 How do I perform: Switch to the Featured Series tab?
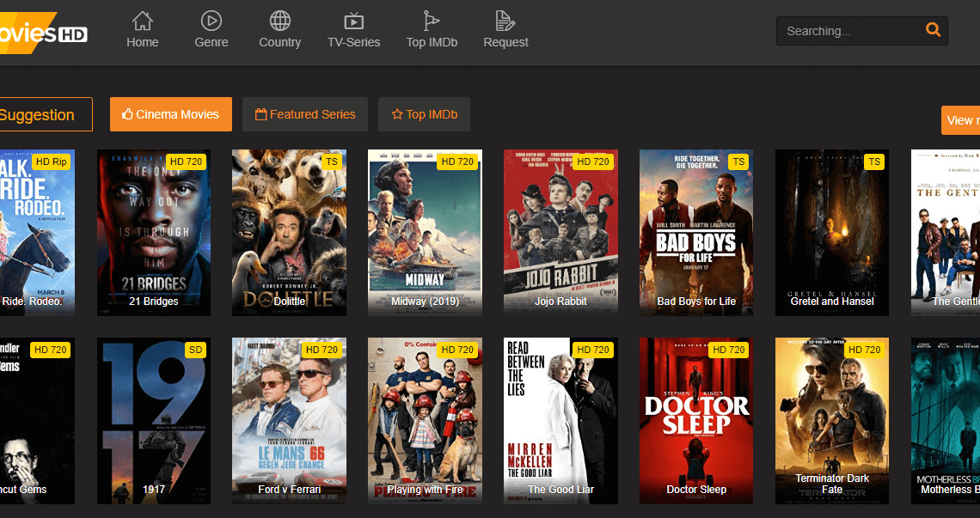pos(305,114)
